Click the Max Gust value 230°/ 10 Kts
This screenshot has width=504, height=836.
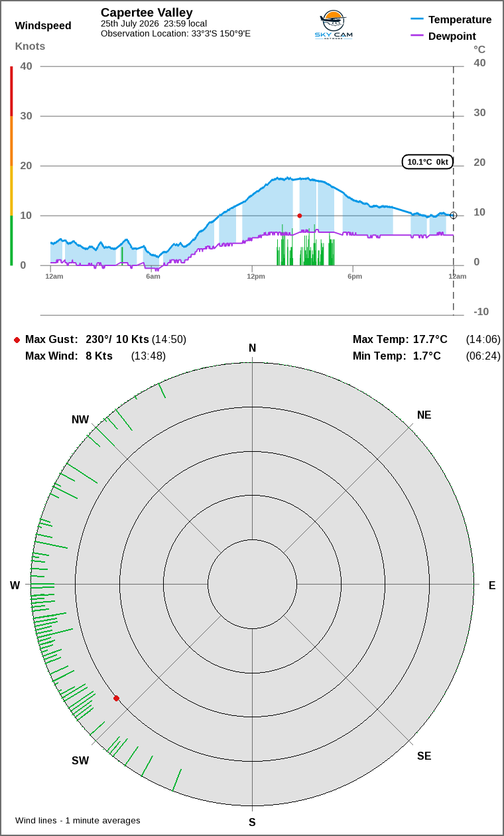point(117,340)
